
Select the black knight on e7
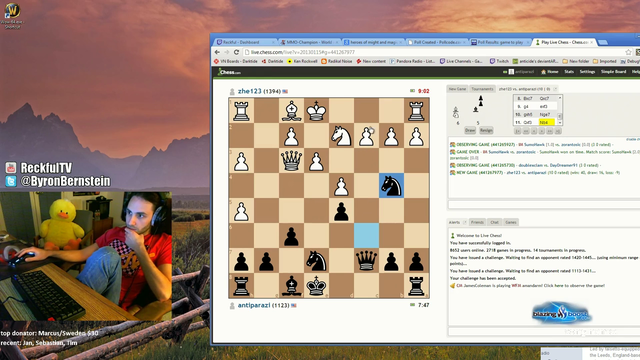click(316, 261)
